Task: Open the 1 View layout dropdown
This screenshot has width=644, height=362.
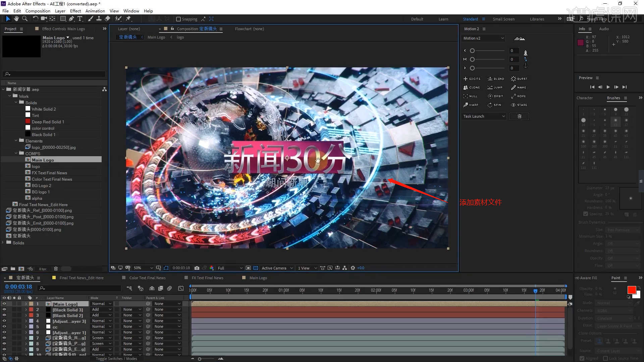Action: (x=307, y=268)
